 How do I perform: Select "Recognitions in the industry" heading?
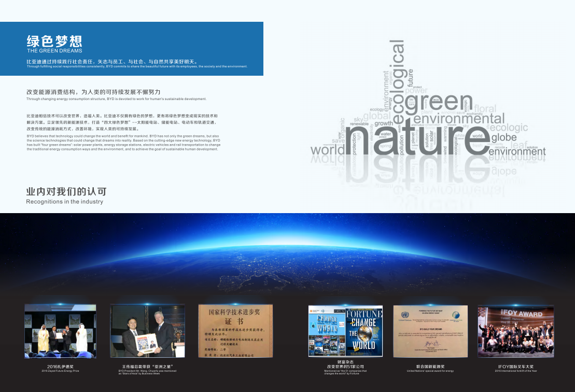click(65, 202)
